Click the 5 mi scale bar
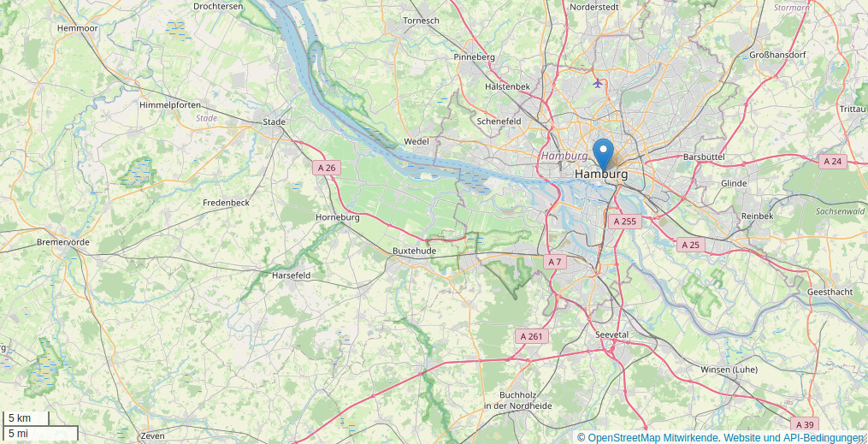The width and height of the screenshot is (868, 444). click(40, 433)
